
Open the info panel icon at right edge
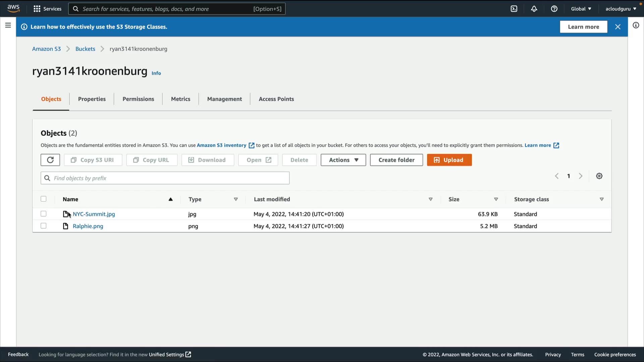[636, 25]
